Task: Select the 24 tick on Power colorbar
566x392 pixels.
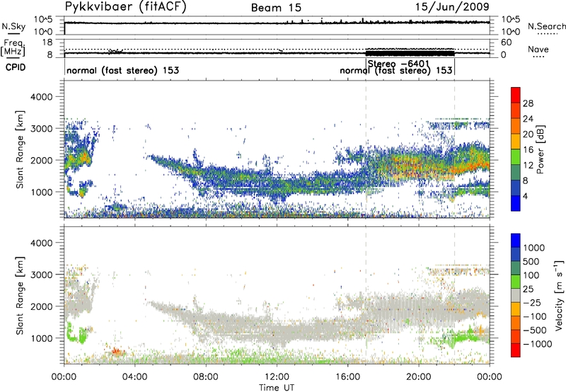Action: tap(528, 119)
